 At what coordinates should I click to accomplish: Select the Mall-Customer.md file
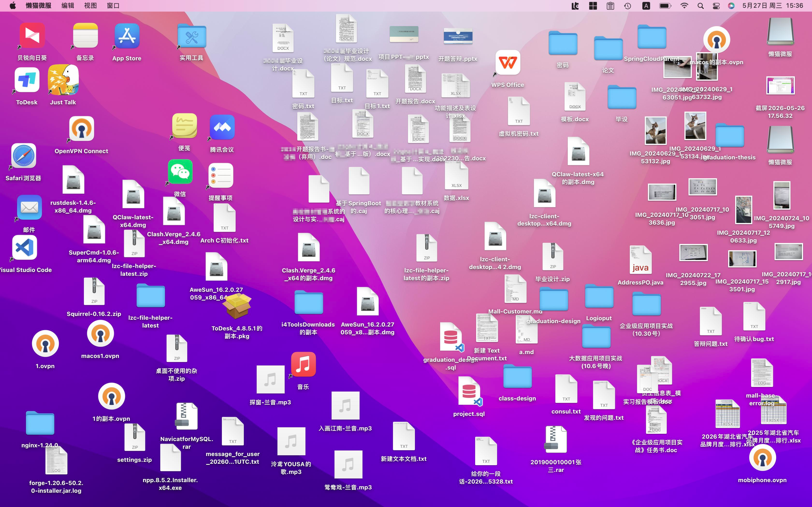[x=515, y=289]
